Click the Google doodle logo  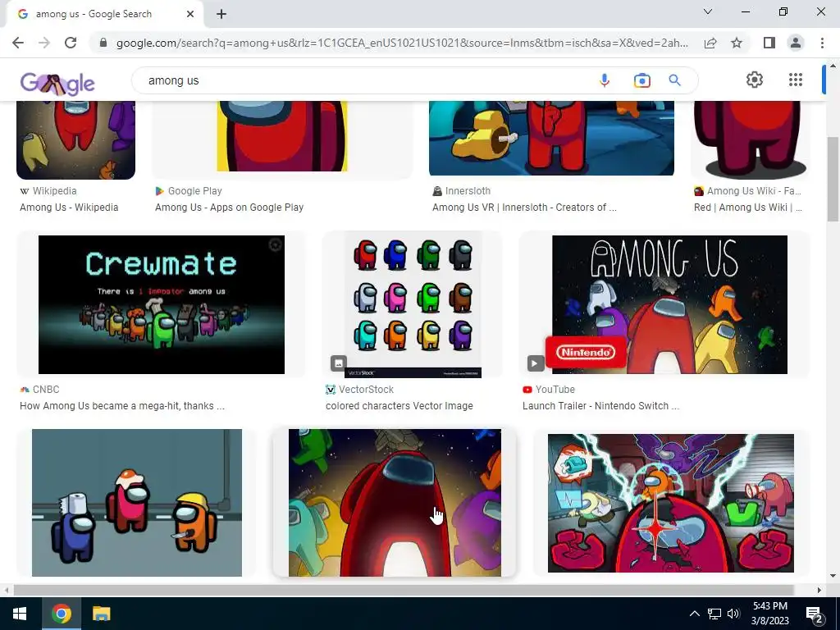[x=57, y=83]
